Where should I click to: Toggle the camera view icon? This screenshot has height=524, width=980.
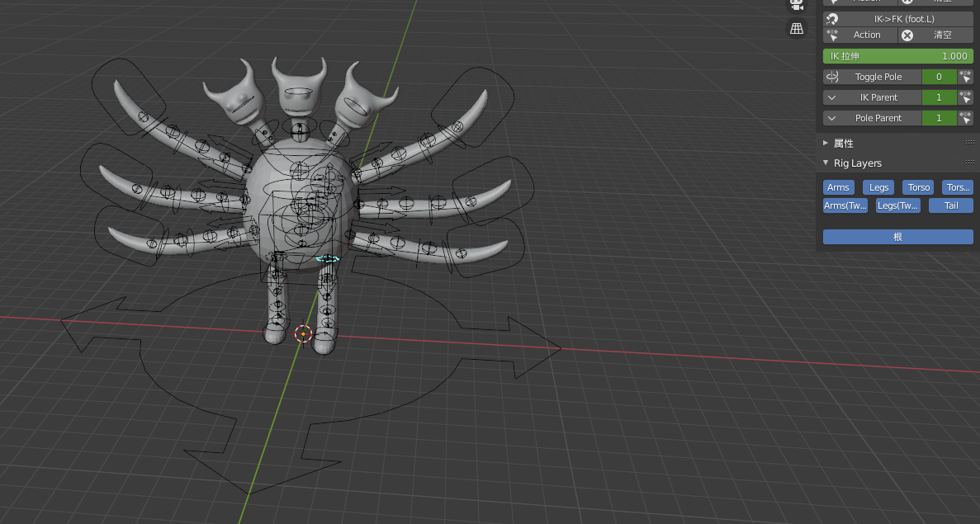[796, 4]
